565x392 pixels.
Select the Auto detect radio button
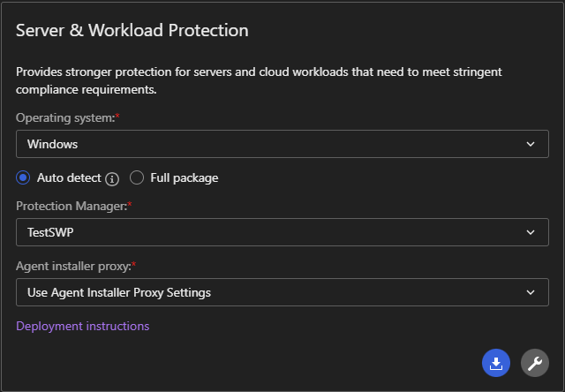tap(24, 177)
